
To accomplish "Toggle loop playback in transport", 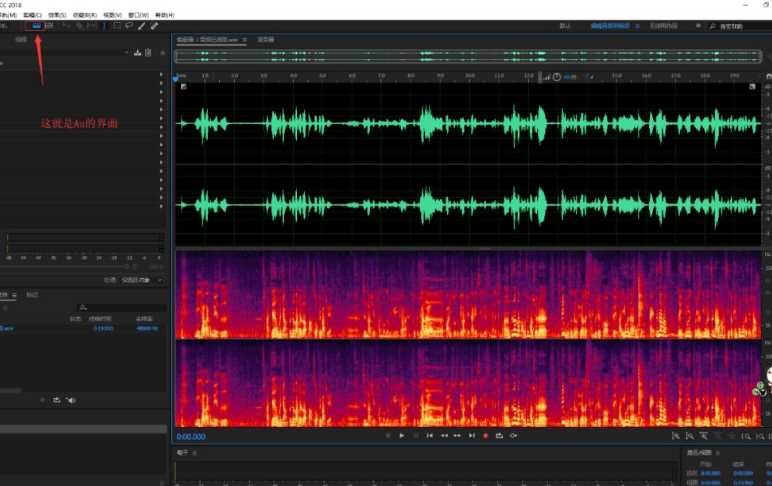I will coord(499,436).
